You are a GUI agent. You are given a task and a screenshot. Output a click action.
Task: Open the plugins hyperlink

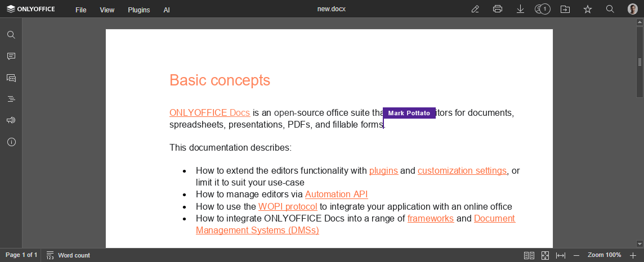[x=383, y=170]
